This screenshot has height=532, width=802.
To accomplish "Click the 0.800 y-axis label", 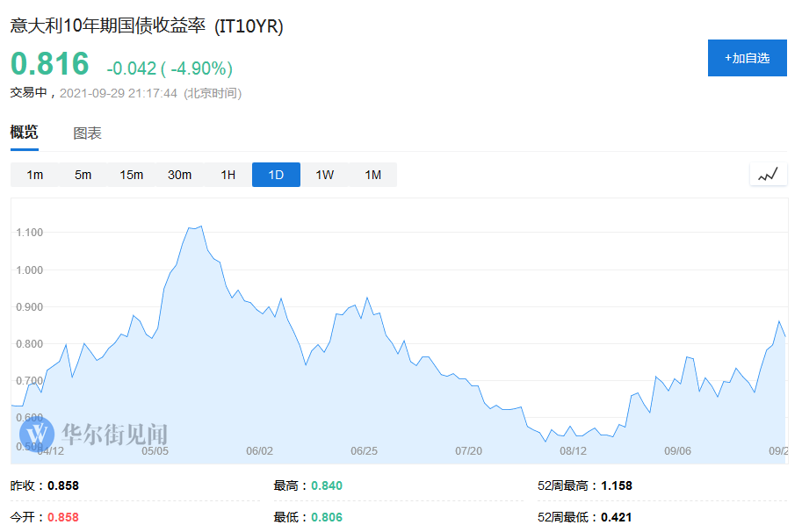I will pyautogui.click(x=30, y=344).
